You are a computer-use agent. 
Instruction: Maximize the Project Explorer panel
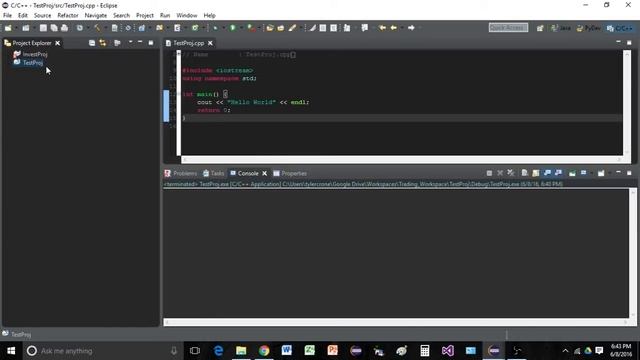click(x=151, y=42)
